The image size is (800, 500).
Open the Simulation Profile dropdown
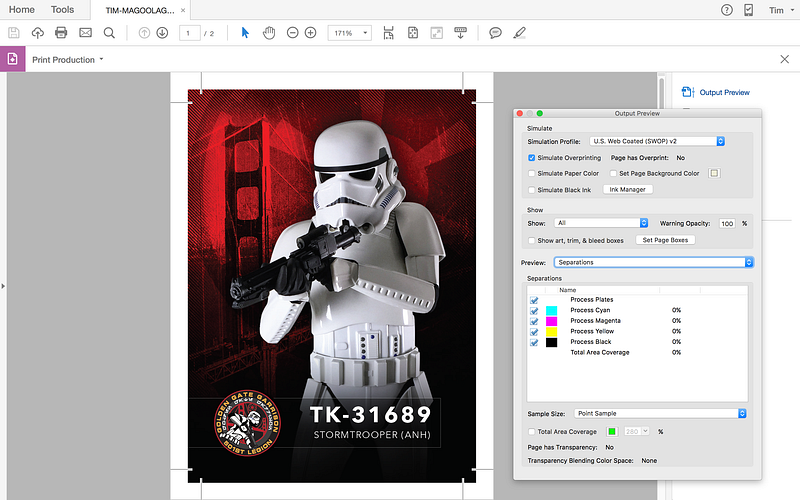click(x=657, y=141)
